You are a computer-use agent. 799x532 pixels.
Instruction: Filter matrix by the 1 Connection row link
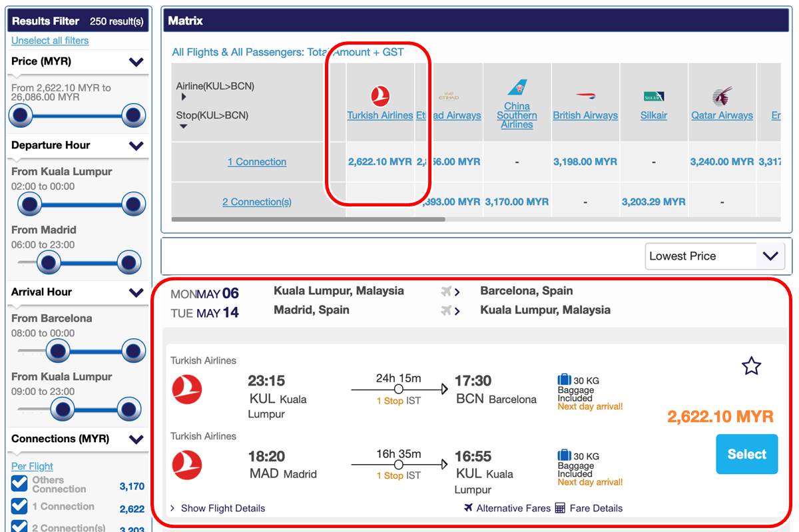click(x=257, y=162)
